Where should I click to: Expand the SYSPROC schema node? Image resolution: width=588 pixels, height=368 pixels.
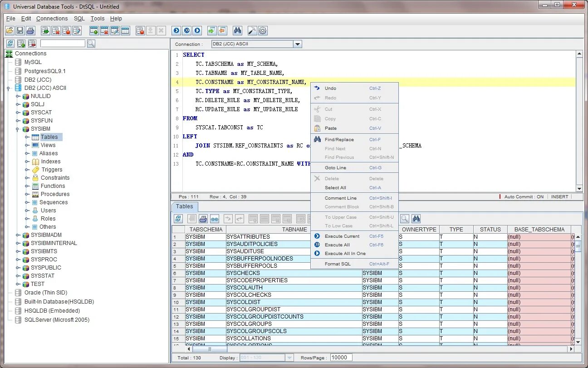click(17, 260)
